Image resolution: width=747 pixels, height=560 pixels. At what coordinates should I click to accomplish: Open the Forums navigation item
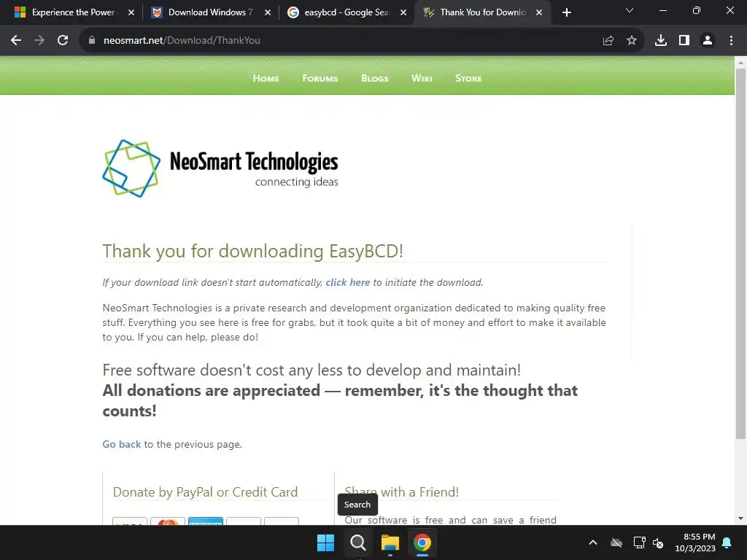[x=320, y=78]
